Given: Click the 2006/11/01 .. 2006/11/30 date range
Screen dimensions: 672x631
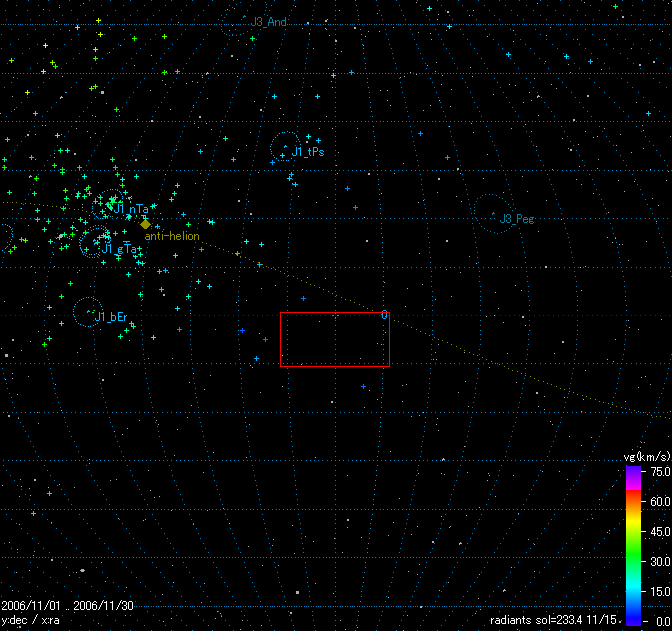Looking at the screenshot, I should (x=67, y=605).
